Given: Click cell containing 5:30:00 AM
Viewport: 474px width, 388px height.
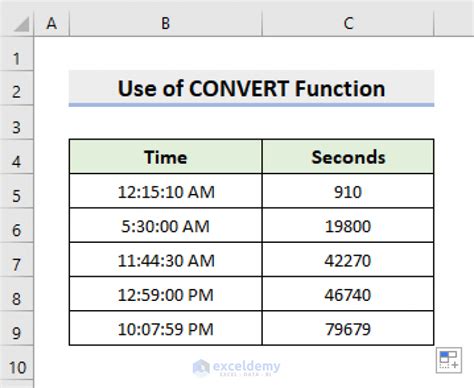Looking at the screenshot, I should click(166, 225).
